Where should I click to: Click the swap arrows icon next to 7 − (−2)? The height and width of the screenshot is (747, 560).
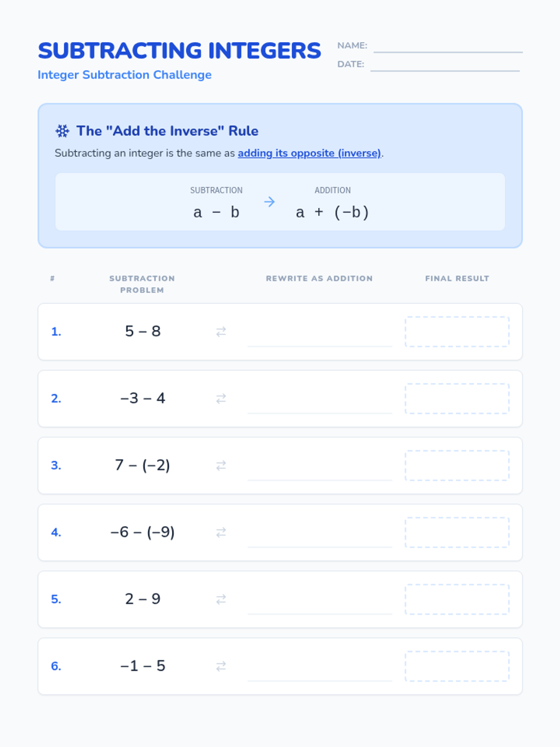[x=221, y=465]
